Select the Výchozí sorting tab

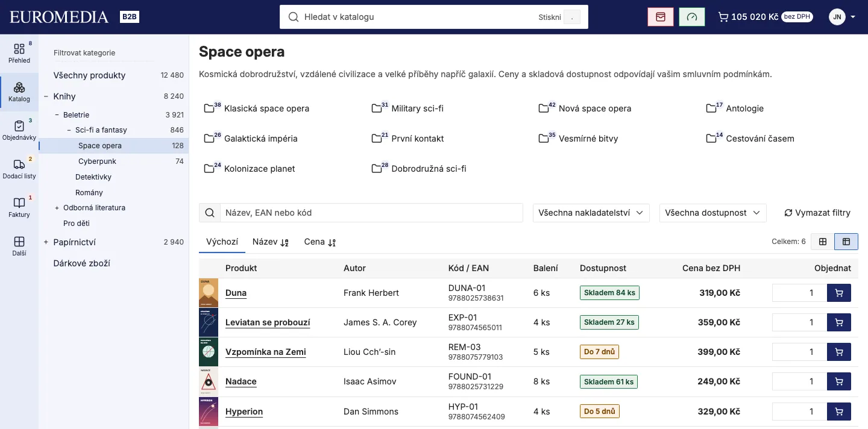[222, 242]
